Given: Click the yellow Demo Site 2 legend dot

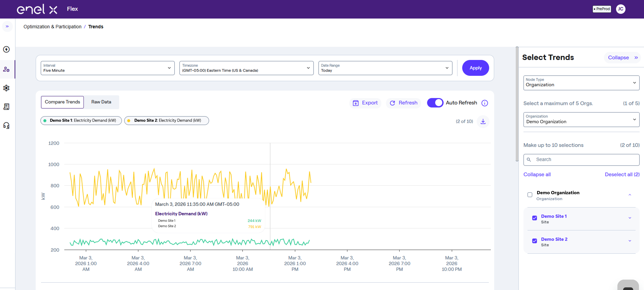Looking at the screenshot, I should (129, 121).
